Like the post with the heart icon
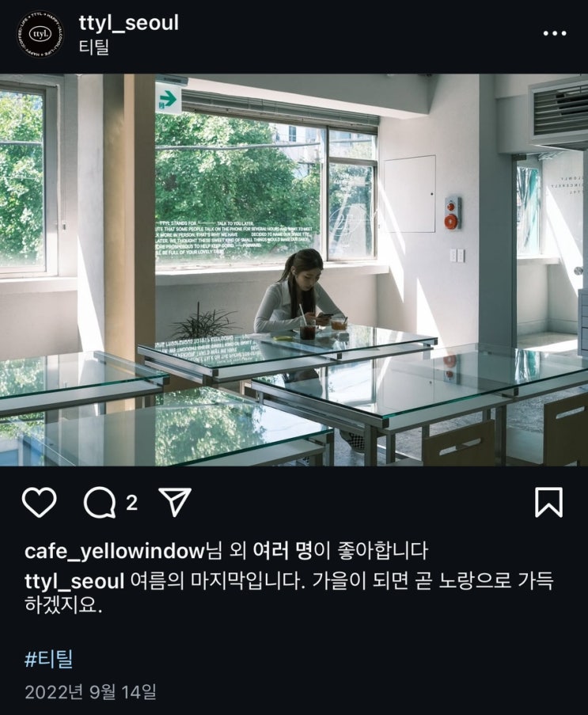588x715 pixels. pos(40,503)
